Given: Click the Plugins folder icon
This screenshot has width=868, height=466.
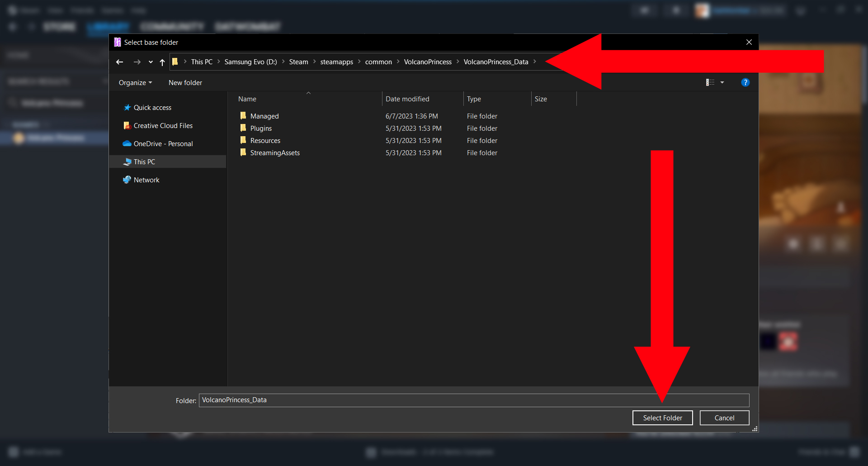Looking at the screenshot, I should coord(243,128).
